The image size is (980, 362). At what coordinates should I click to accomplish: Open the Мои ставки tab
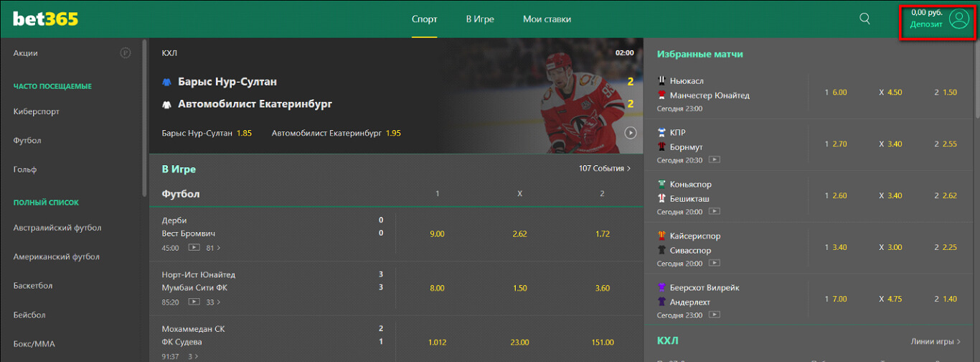547,19
